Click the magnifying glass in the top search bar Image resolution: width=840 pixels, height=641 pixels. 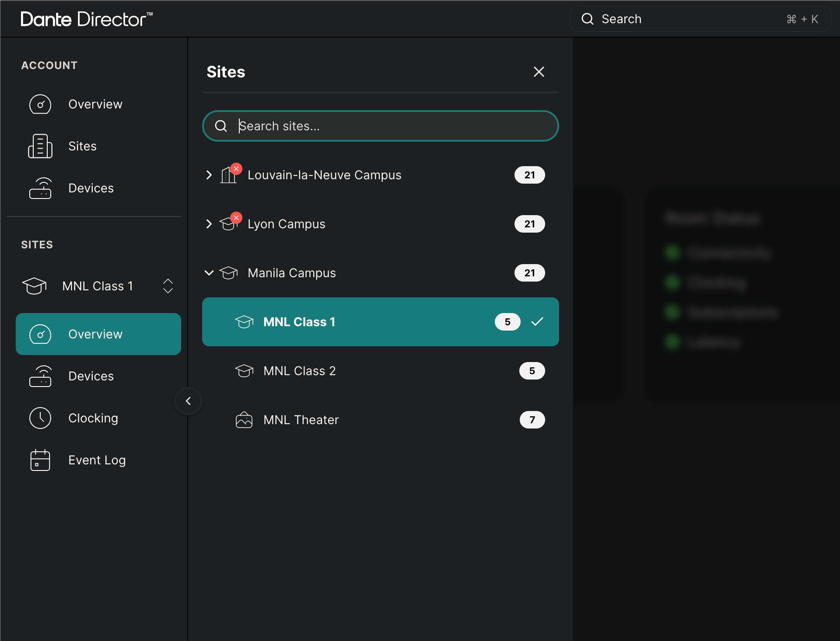[x=587, y=19]
